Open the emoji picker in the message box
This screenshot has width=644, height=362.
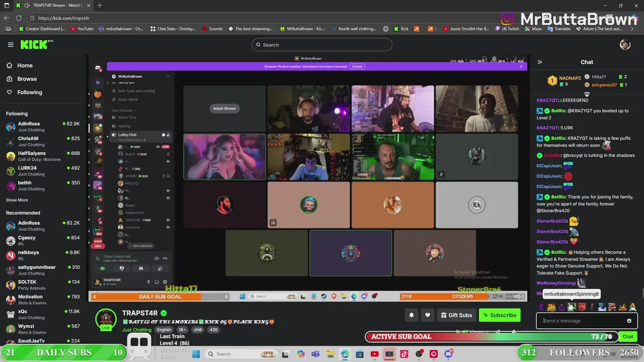(x=629, y=321)
